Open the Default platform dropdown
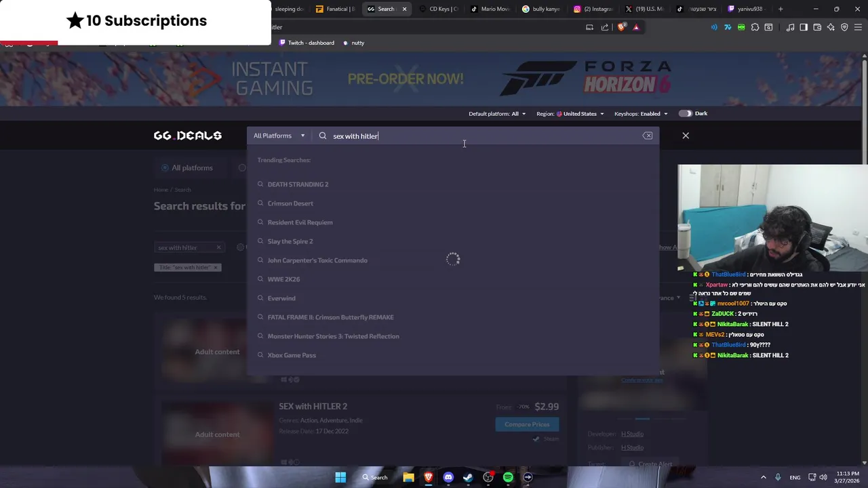This screenshot has width=868, height=488. (x=497, y=114)
